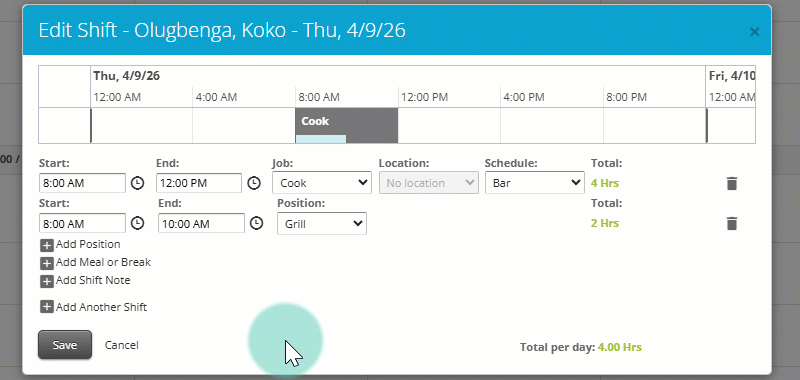Click the plus icon beside Add Shift Note
The height and width of the screenshot is (380, 800).
click(46, 281)
